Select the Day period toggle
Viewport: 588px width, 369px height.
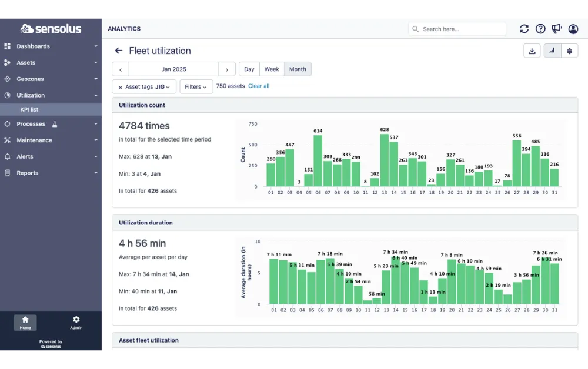[x=249, y=69]
